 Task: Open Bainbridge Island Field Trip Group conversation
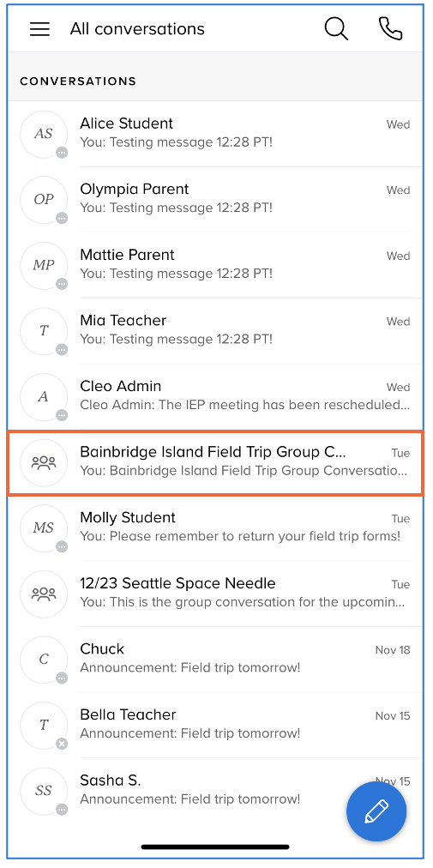[215, 462]
